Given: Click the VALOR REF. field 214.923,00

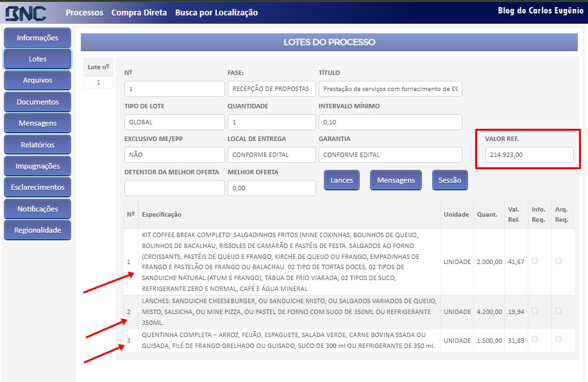Looking at the screenshot, I should [x=529, y=155].
